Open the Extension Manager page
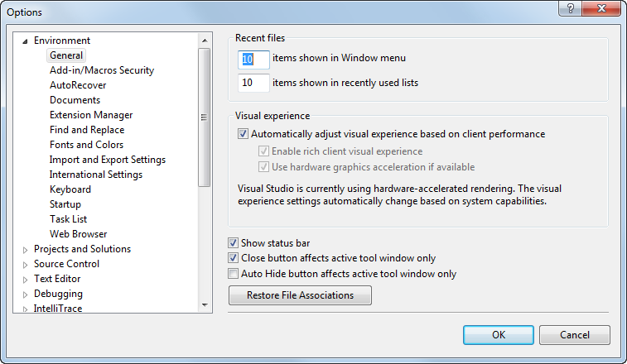The image size is (627, 364). point(90,115)
